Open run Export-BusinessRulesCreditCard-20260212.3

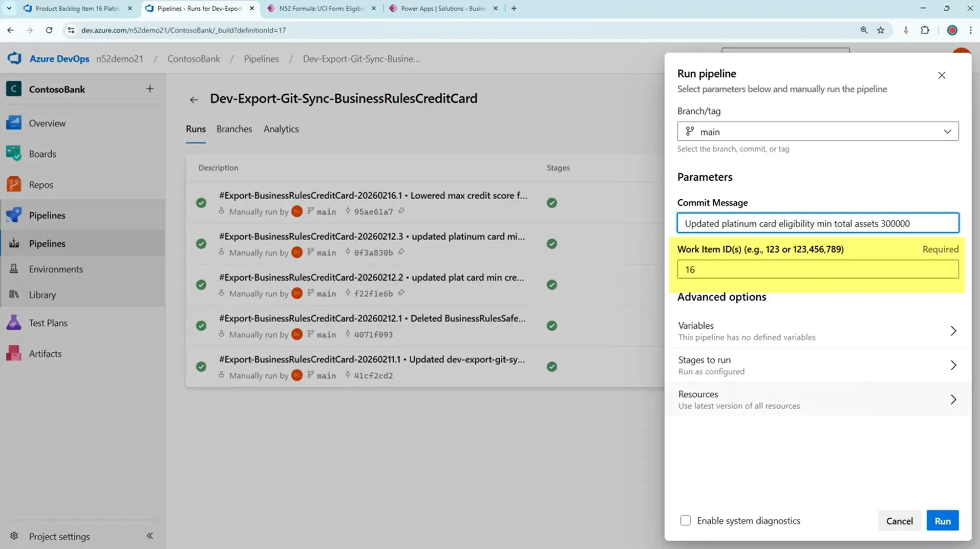[372, 236]
